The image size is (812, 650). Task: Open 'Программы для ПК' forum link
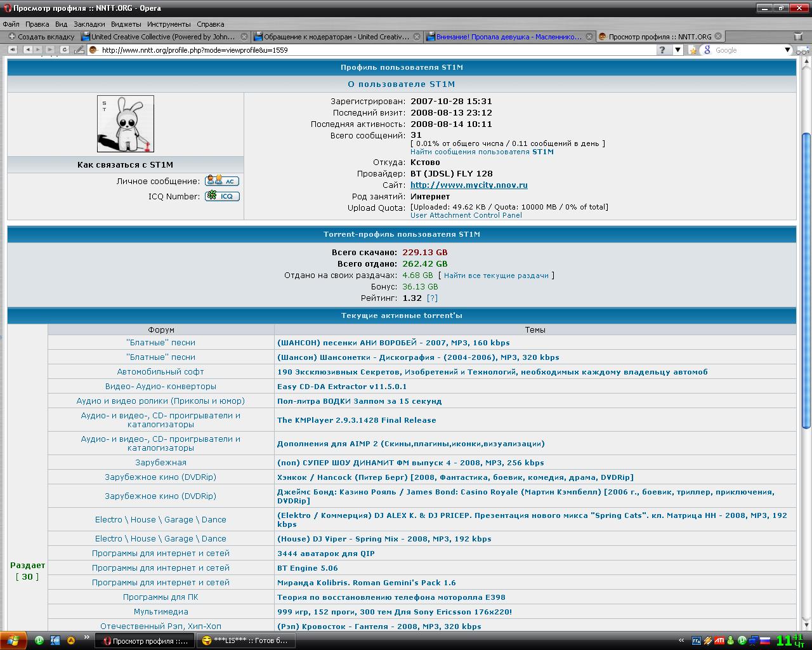click(x=160, y=597)
